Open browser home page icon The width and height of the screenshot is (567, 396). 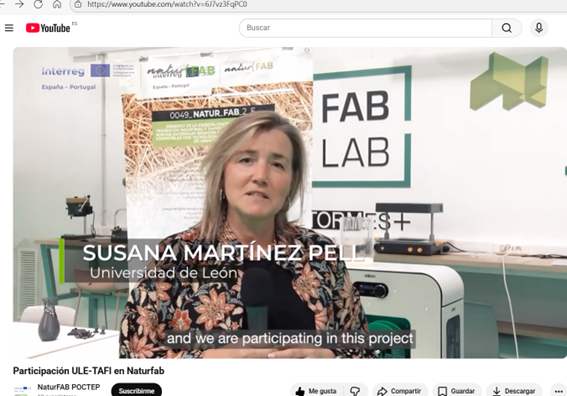57,4
